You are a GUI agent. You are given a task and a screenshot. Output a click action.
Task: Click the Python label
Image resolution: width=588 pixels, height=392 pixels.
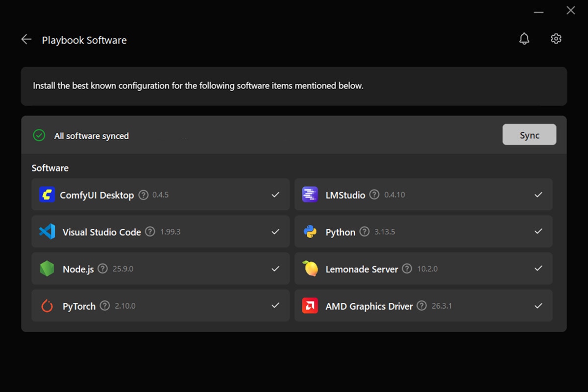tap(341, 232)
